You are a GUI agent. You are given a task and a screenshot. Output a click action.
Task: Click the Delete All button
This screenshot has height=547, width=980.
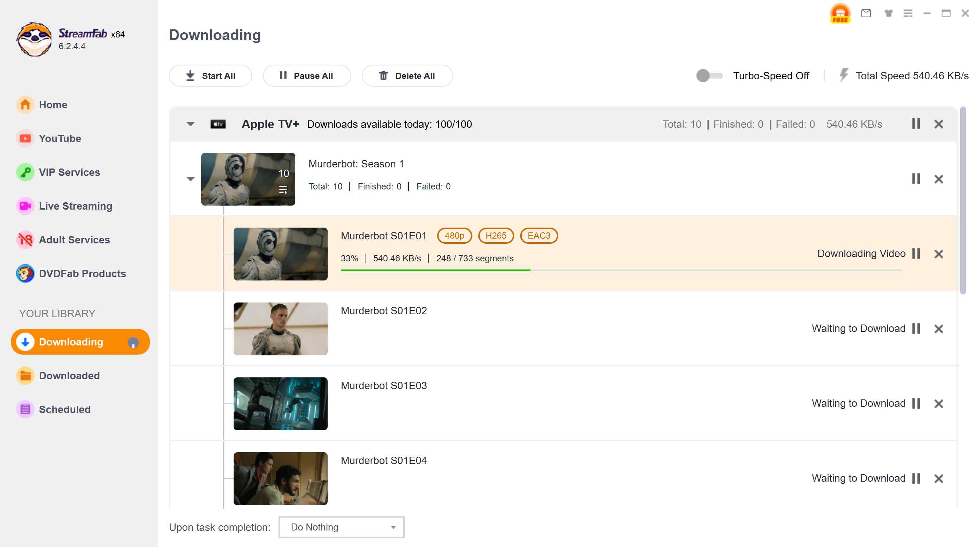click(x=407, y=76)
